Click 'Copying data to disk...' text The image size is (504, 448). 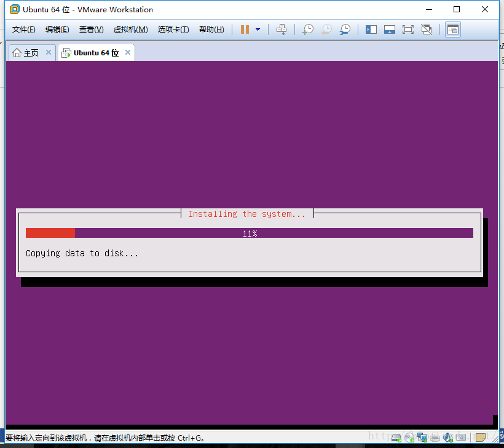coord(82,254)
